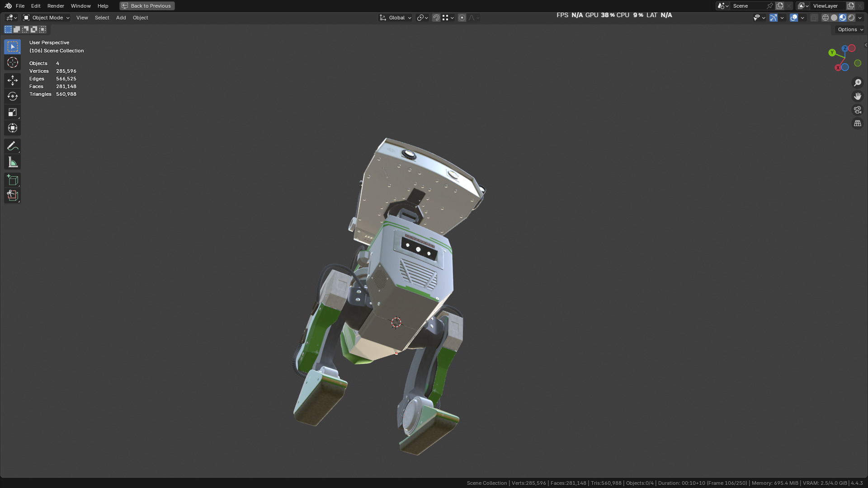Click the ViewLayer name field

827,6
